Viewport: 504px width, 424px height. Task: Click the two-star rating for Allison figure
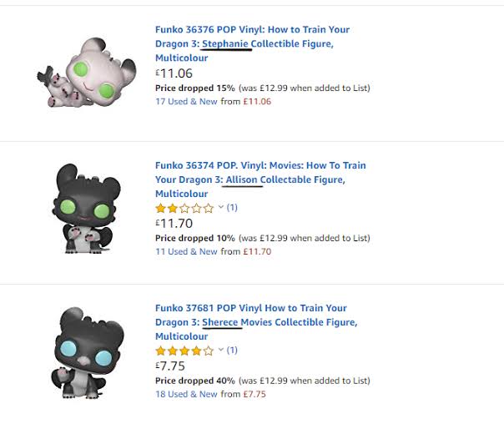pos(184,208)
